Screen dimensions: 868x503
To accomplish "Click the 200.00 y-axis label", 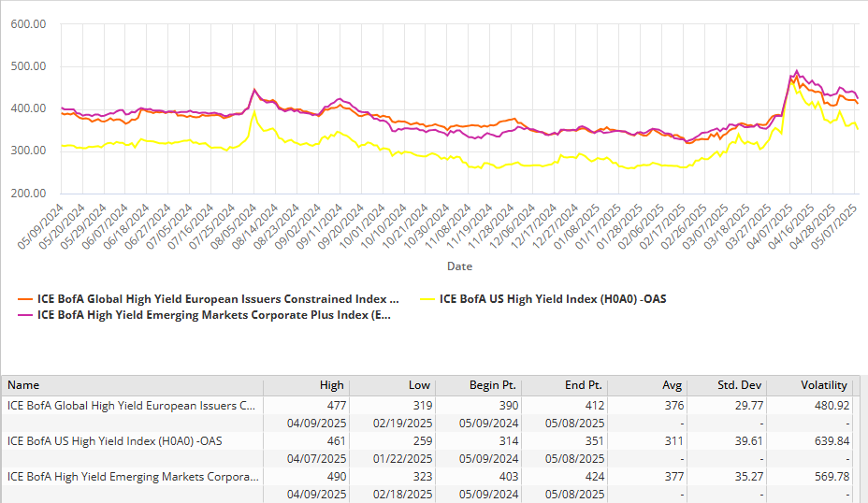I will pos(28,194).
